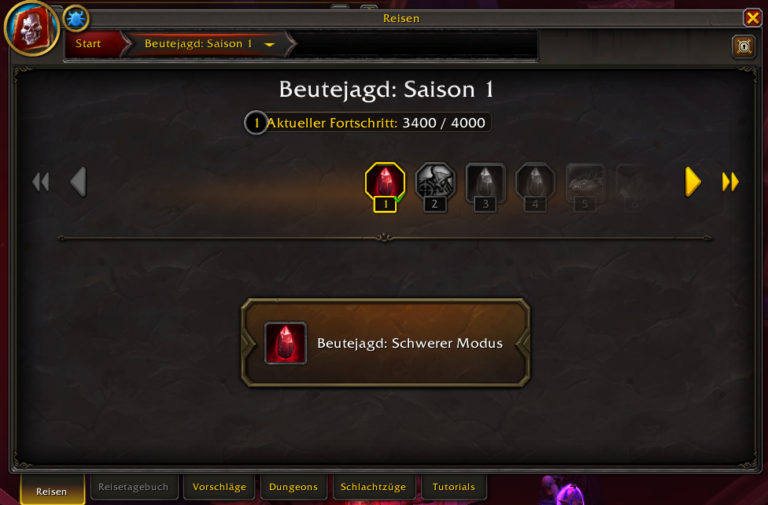Click the red crystal icon beside Schwerer Modus
Screen dimensions: 768x505
286,343
